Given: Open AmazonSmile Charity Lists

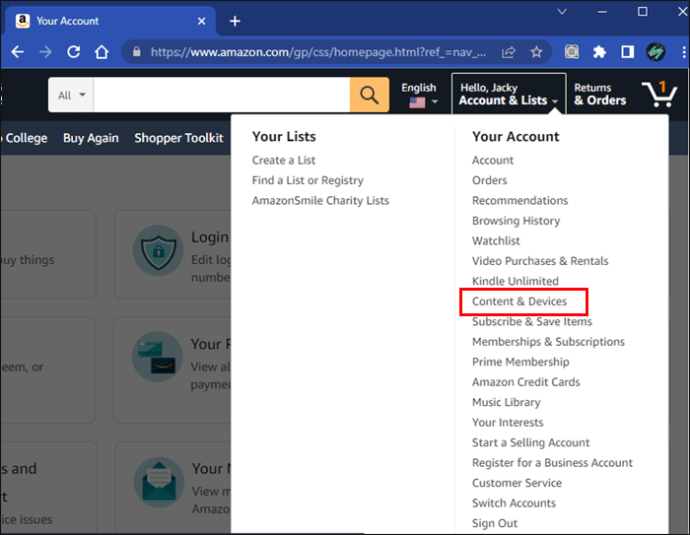Looking at the screenshot, I should coord(320,201).
